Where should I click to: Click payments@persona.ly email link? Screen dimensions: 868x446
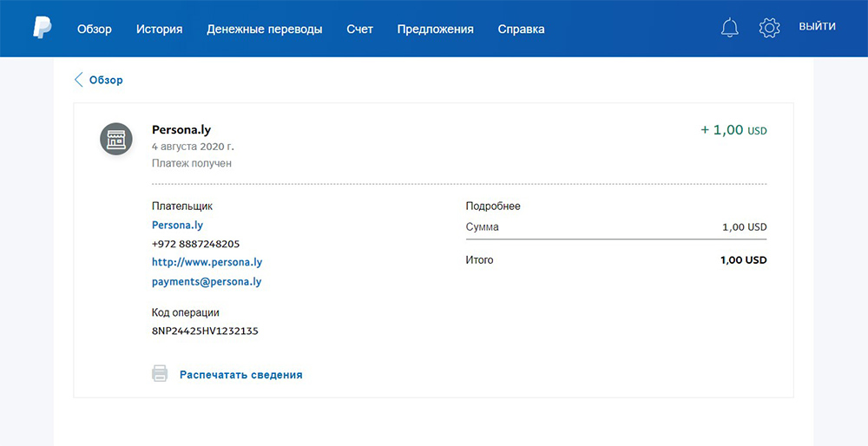(207, 282)
